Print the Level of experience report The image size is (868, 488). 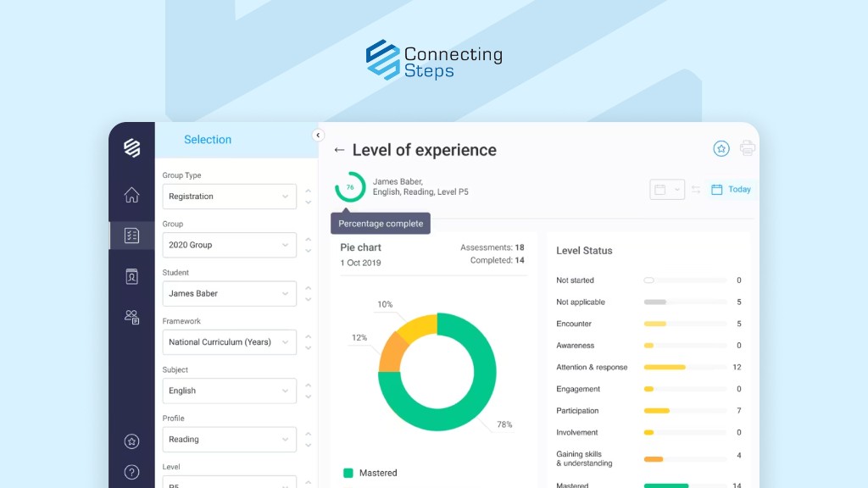[x=748, y=147]
